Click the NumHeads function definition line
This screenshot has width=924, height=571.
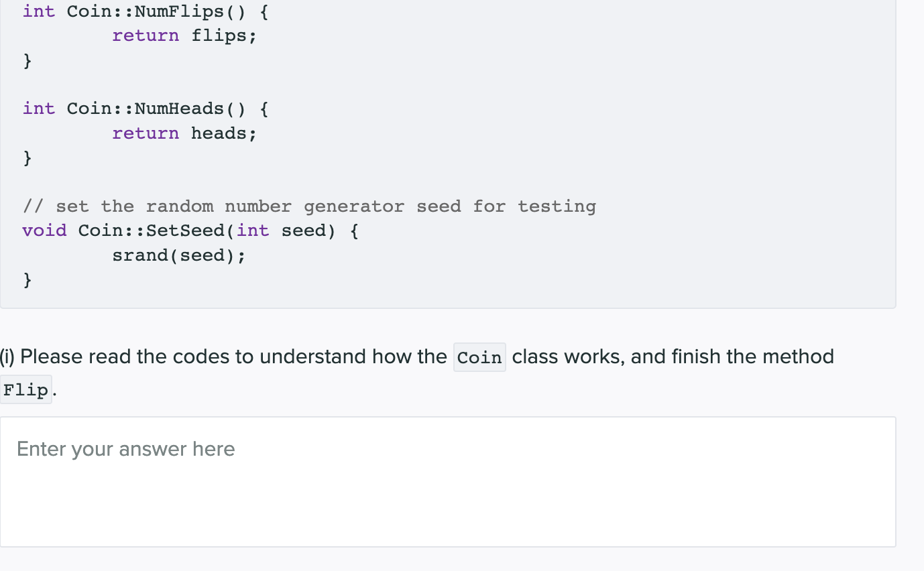[144, 108]
